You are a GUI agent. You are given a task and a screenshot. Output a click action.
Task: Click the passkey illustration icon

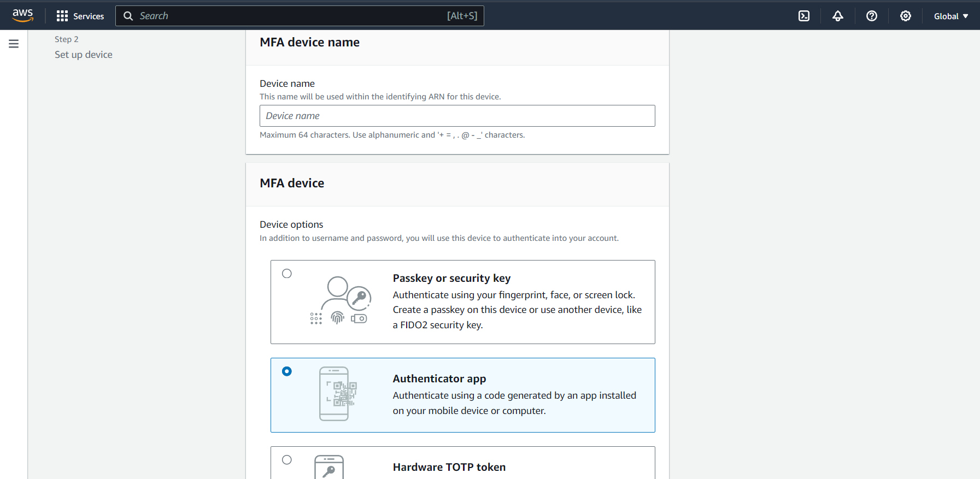[341, 301]
